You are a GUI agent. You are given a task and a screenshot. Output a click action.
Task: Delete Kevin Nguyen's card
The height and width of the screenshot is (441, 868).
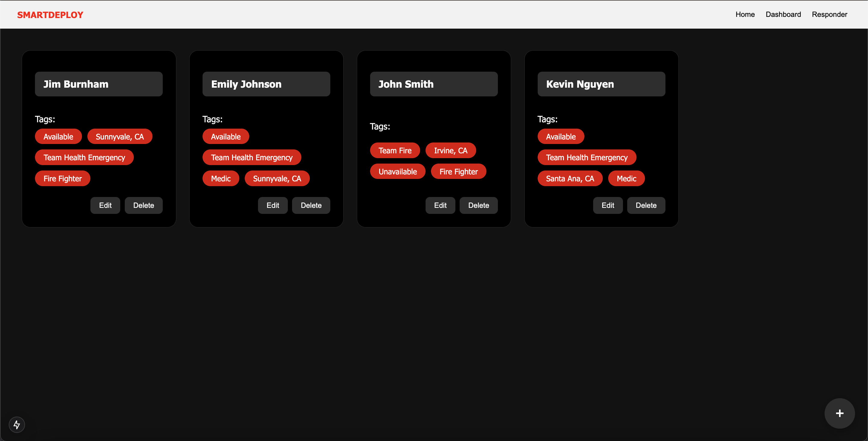(646, 205)
